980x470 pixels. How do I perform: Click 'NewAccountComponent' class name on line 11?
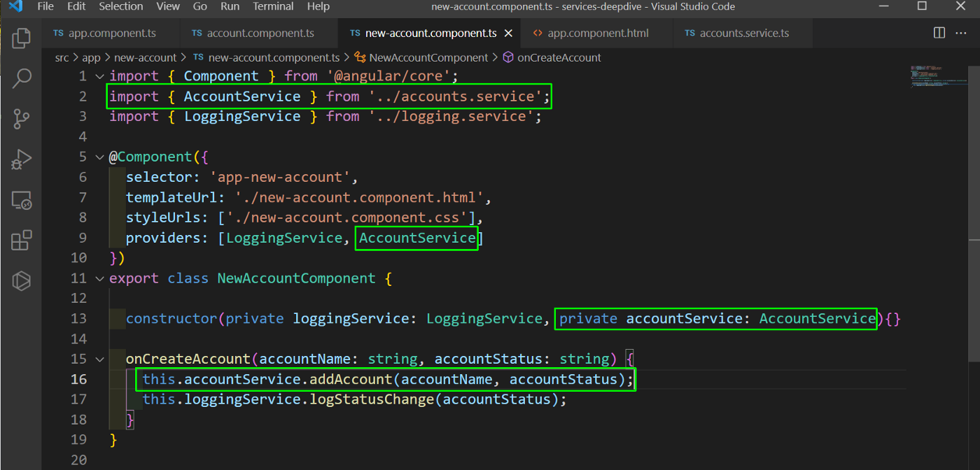296,278
